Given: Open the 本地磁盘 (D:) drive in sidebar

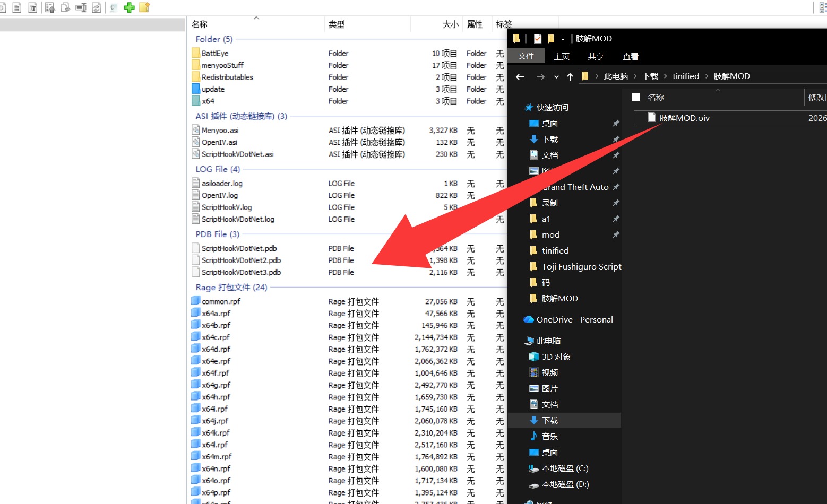Looking at the screenshot, I should pyautogui.click(x=565, y=484).
